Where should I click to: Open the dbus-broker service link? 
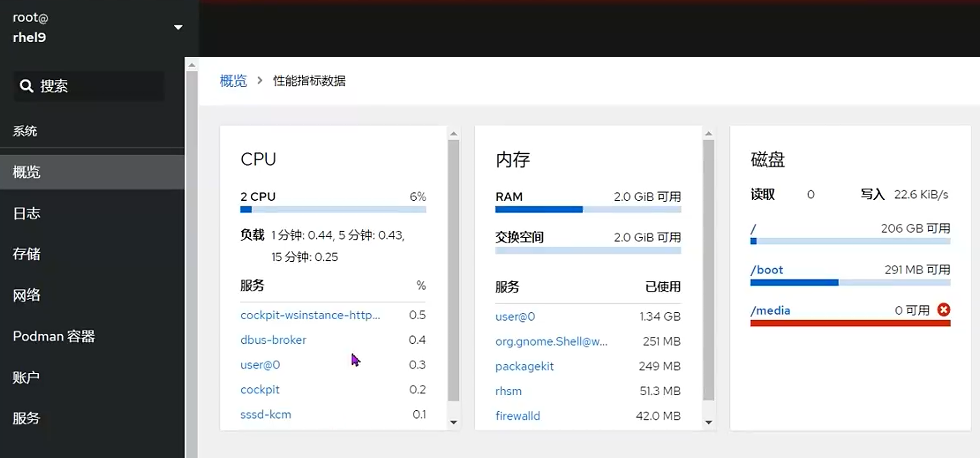click(273, 340)
